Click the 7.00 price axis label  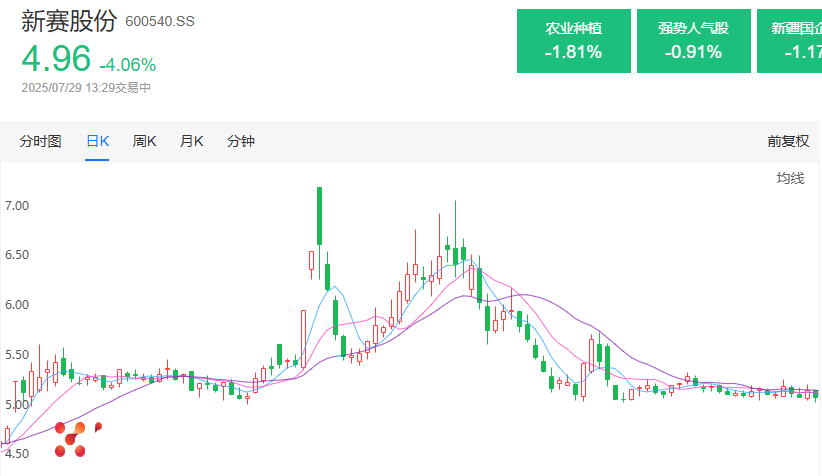point(17,205)
